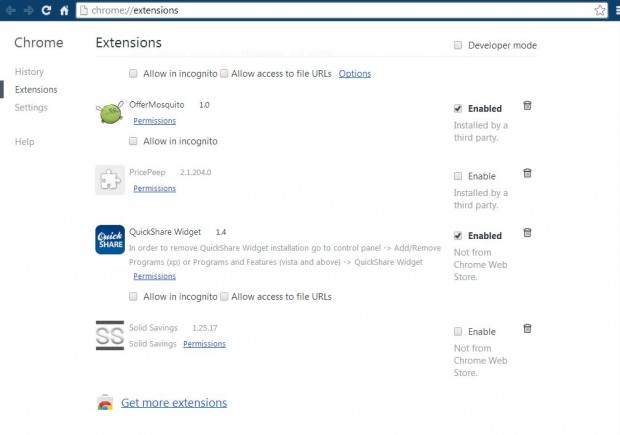Click the PricePeep puzzle piece icon
The height and width of the screenshot is (435, 620).
coord(110,180)
